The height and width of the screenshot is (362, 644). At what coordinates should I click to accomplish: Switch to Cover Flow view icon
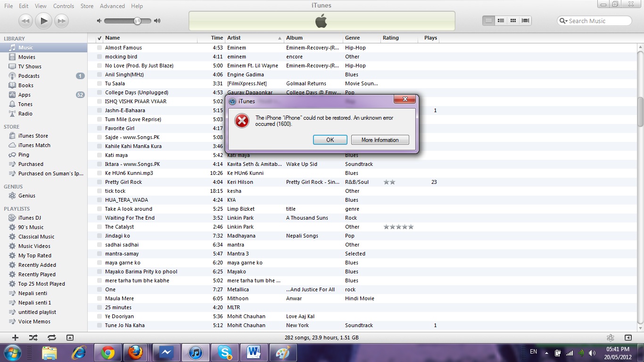(x=525, y=21)
